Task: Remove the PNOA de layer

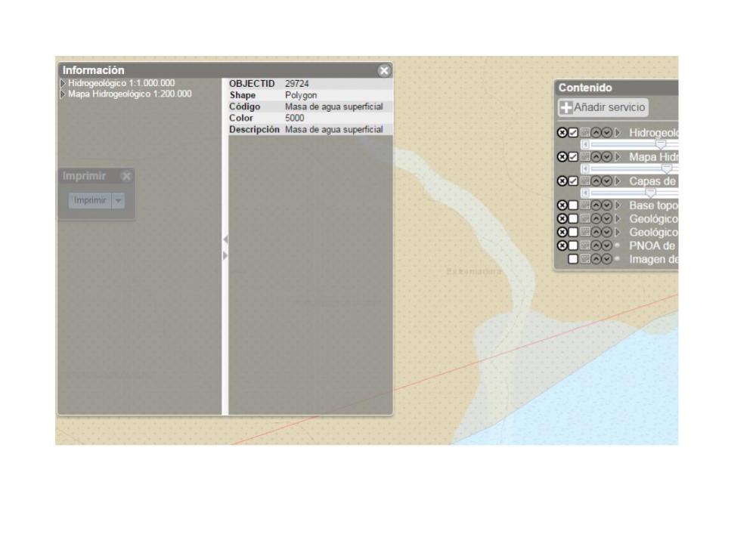Action: click(x=562, y=245)
